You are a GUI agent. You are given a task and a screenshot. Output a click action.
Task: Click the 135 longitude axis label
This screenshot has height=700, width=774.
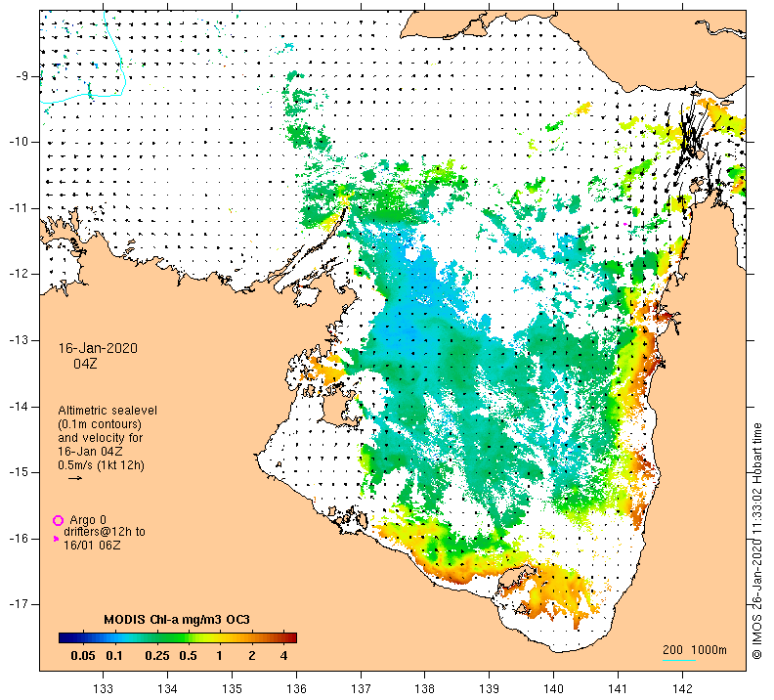[232, 688]
